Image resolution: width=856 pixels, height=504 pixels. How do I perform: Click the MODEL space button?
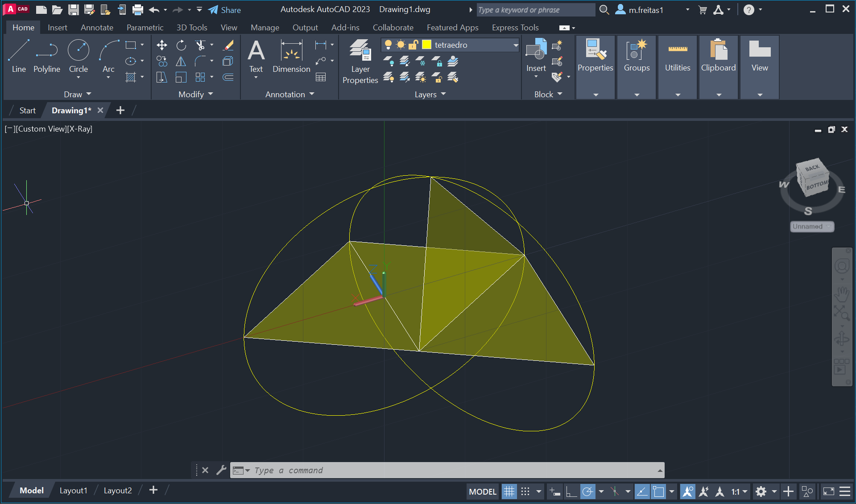(x=483, y=492)
